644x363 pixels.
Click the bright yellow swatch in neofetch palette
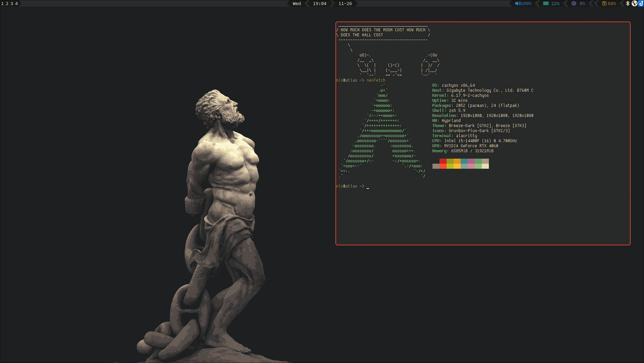(x=457, y=166)
